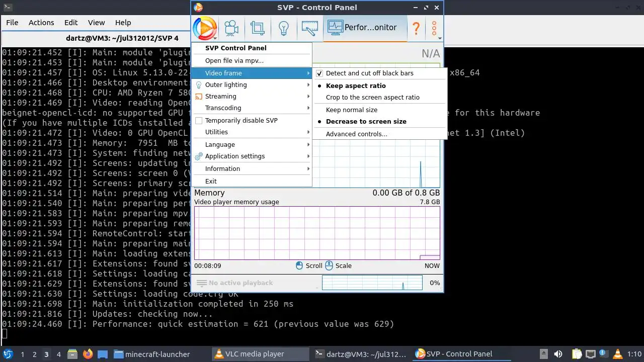Click the desktop start menu icon
Screen dimensions: 644x362
coord(8,354)
